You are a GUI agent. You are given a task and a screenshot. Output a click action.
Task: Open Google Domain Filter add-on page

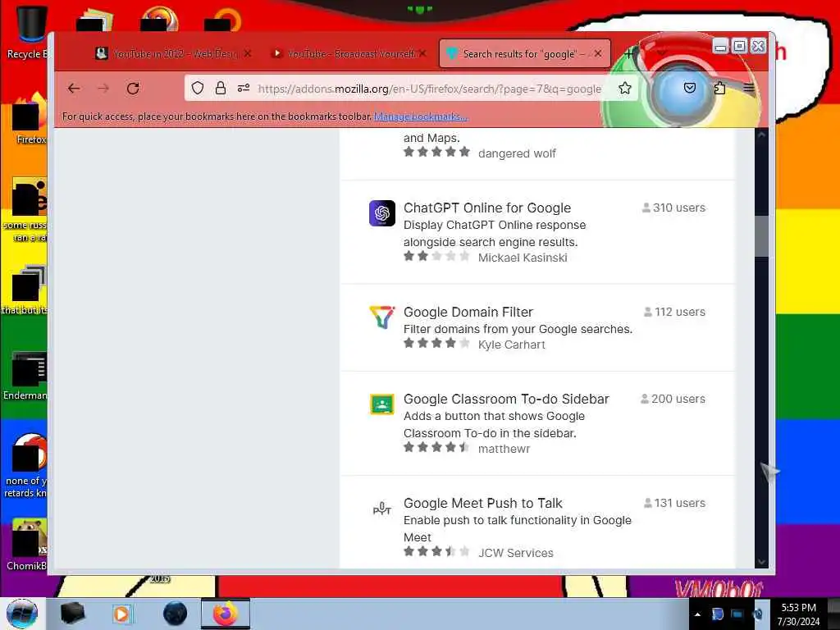coord(468,312)
